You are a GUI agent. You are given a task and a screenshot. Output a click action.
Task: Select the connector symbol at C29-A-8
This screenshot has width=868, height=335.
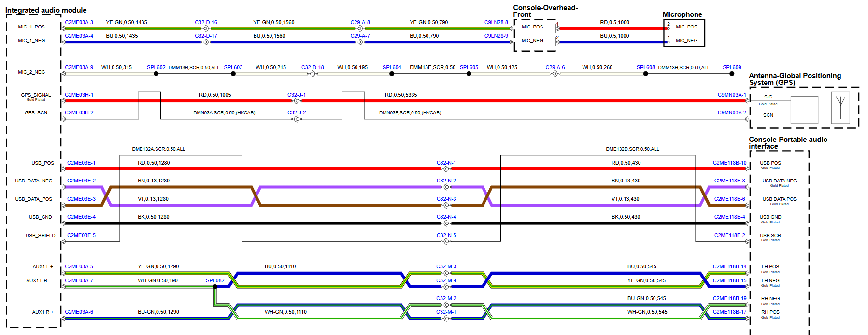click(360, 28)
